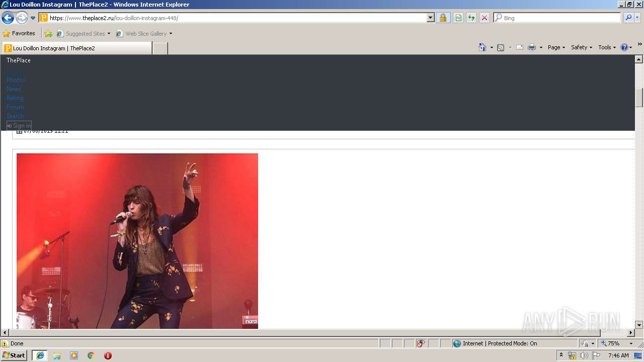The image size is (644, 362).
Task: Open the News navigation link
Action: (x=14, y=89)
